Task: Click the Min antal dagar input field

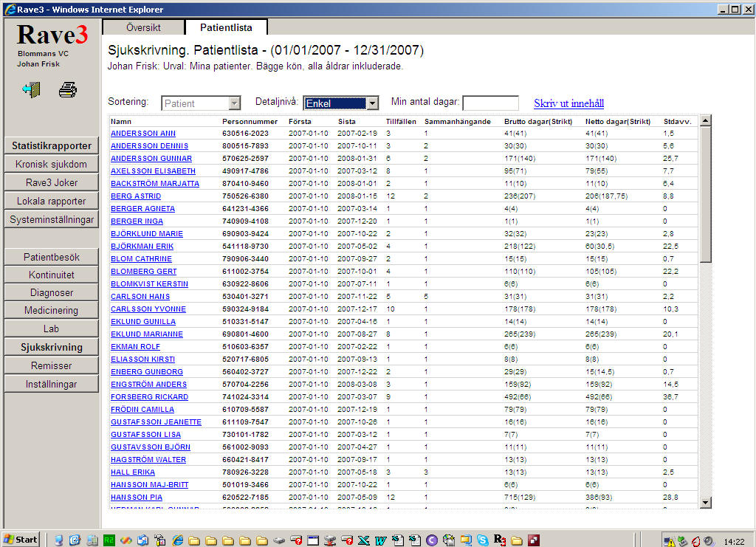Action: click(490, 103)
